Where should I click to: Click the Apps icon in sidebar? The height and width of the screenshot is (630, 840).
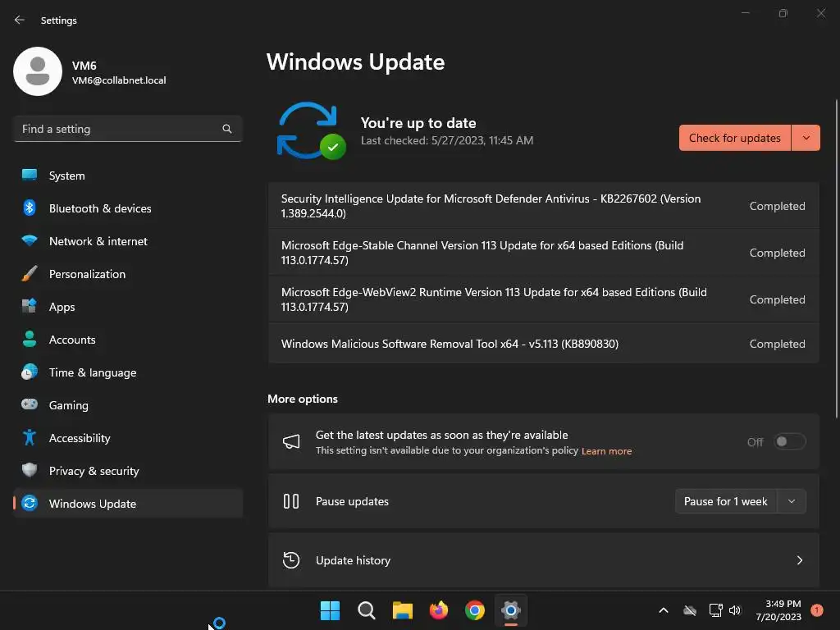click(x=30, y=307)
